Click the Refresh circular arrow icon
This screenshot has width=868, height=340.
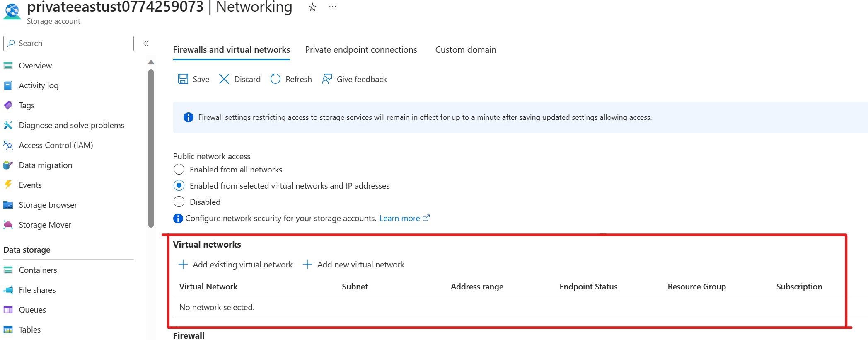coord(276,79)
